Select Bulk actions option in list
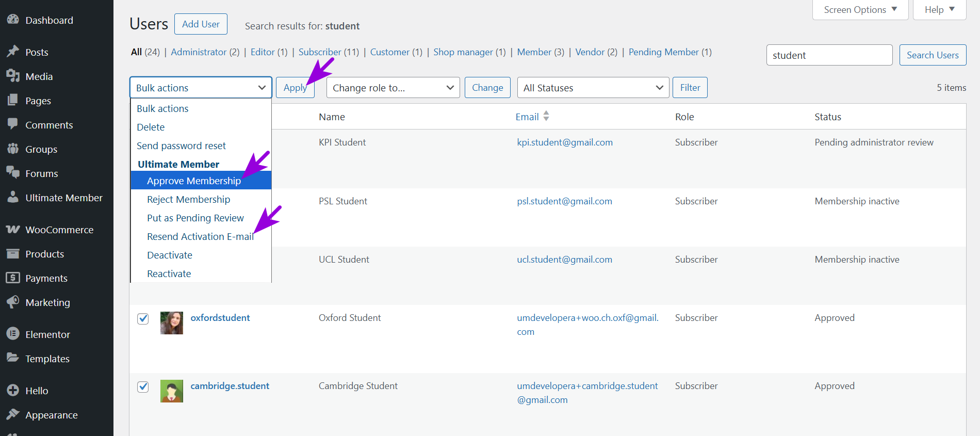The height and width of the screenshot is (436, 980). pos(201,109)
